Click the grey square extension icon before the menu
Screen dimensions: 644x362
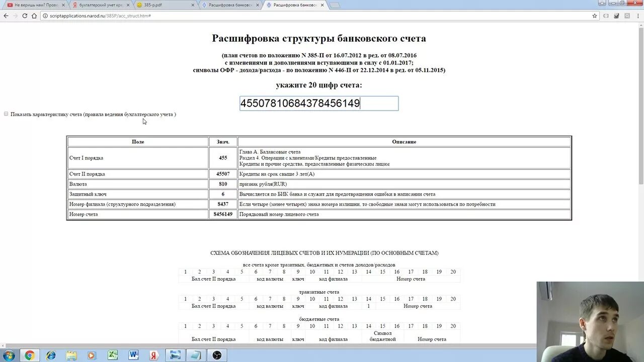click(x=627, y=16)
